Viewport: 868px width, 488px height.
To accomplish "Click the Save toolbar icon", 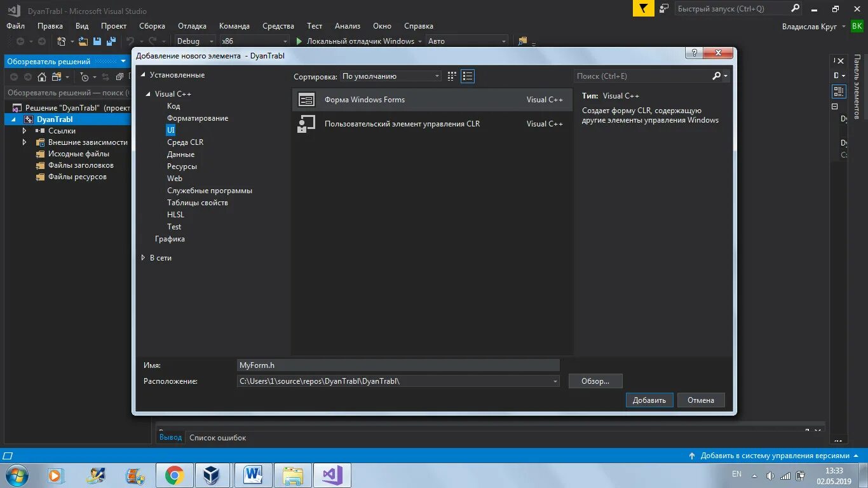I will point(97,41).
